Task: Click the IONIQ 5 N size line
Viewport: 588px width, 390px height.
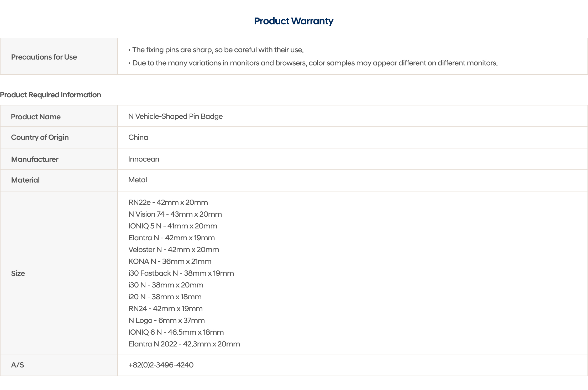Action: pos(173,226)
